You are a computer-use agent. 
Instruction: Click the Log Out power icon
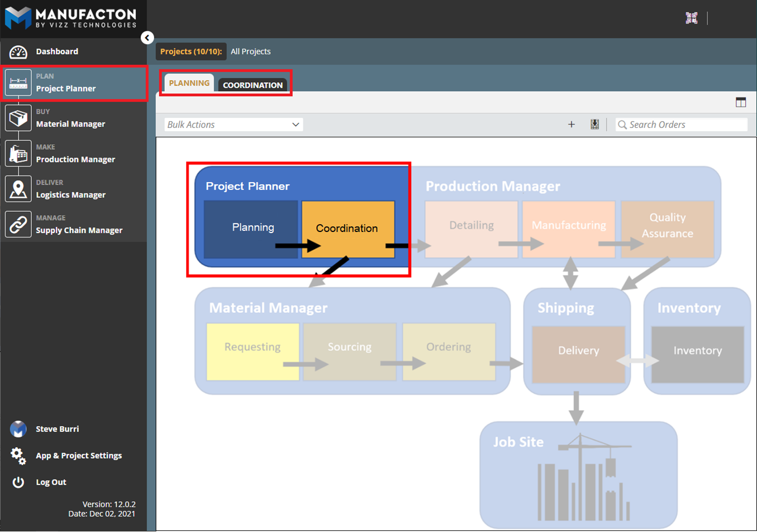tap(18, 482)
